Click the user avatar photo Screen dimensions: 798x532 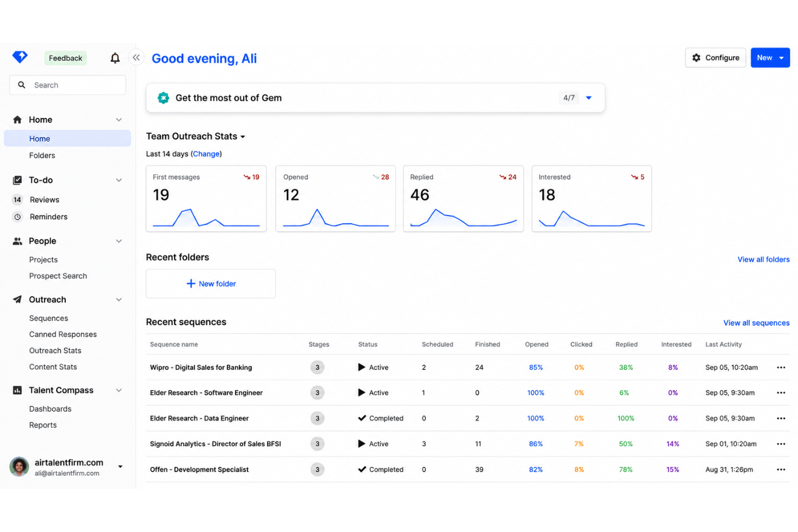point(19,467)
